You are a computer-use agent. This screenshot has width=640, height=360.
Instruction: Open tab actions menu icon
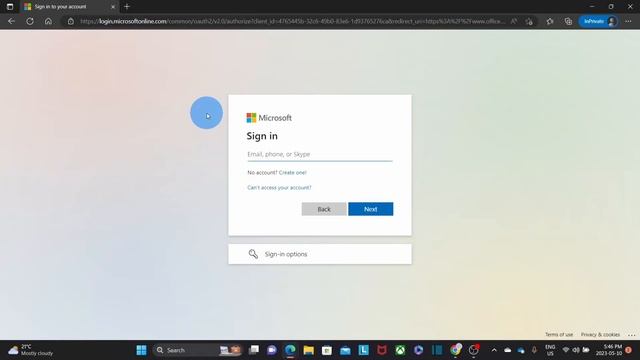coord(10,7)
